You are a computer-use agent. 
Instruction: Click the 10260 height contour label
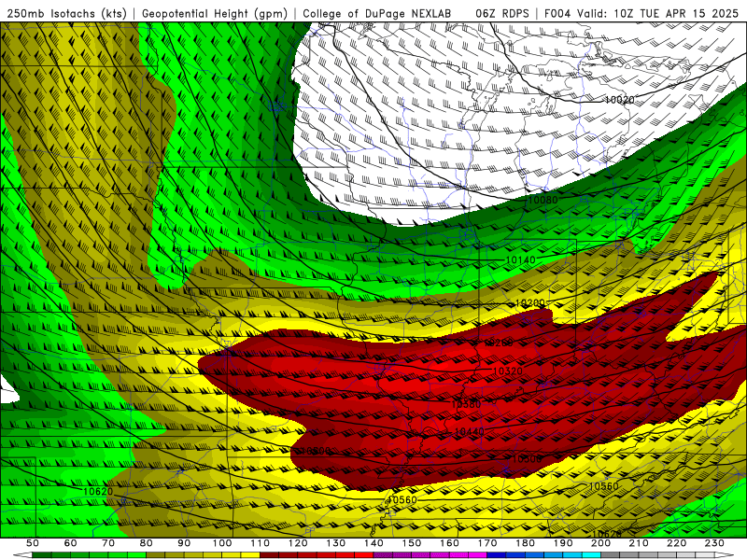click(x=499, y=343)
